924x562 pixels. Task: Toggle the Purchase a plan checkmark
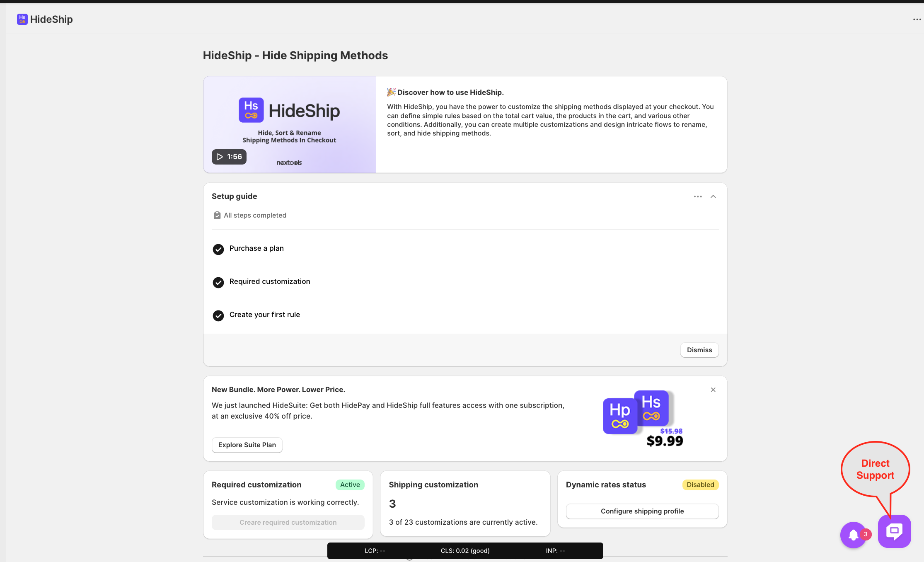coord(218,249)
